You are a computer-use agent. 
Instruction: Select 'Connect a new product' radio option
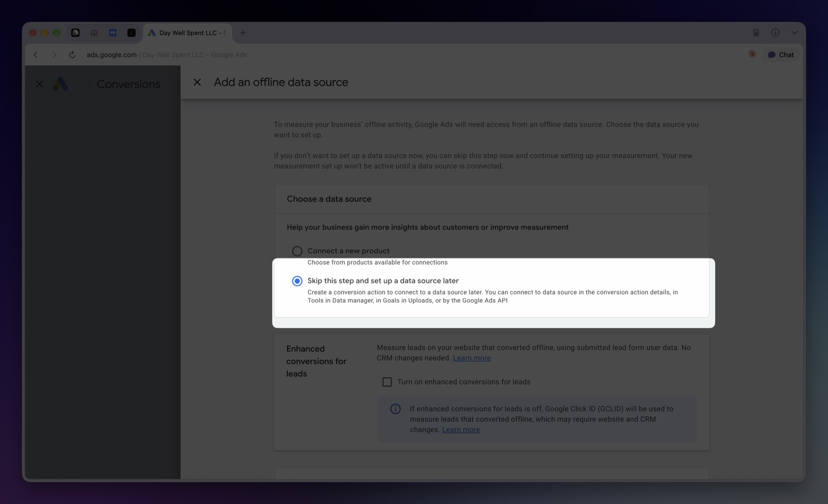click(297, 251)
